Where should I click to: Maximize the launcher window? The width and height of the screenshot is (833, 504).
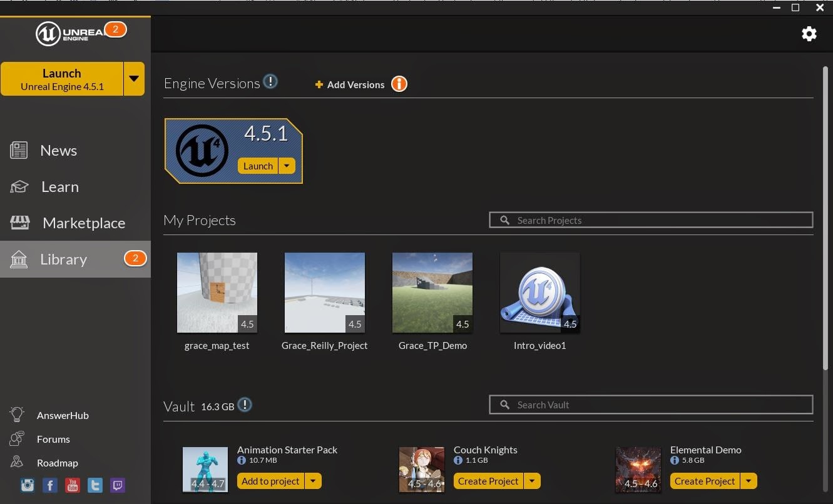point(795,8)
